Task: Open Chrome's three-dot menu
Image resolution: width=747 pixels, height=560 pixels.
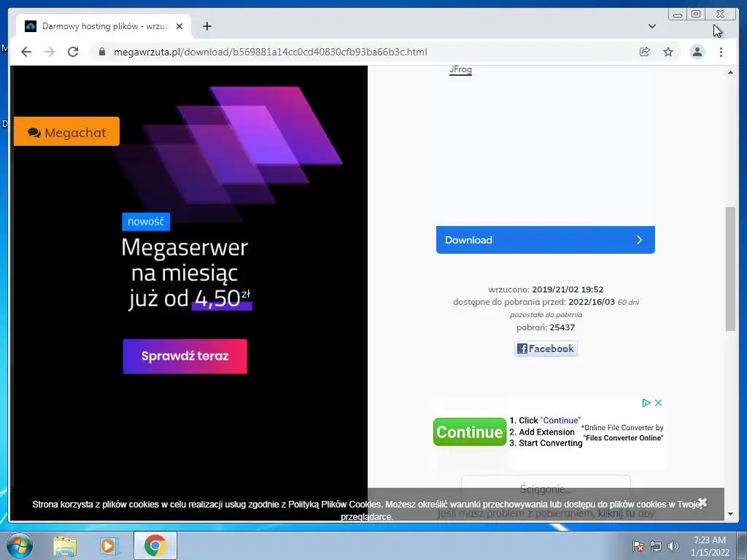Action: (x=721, y=52)
